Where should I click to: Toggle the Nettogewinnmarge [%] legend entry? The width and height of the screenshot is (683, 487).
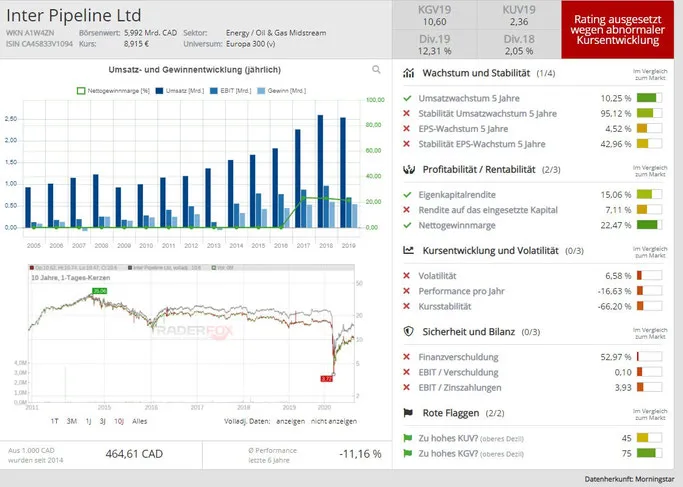113,91
